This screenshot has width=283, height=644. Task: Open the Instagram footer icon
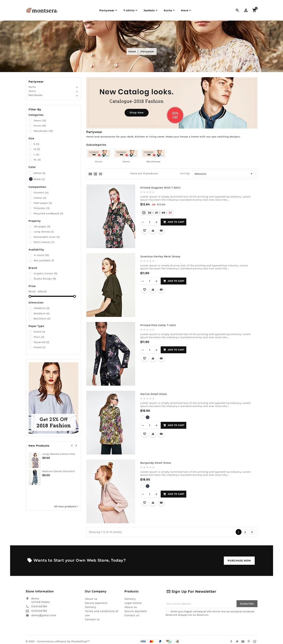coord(254,641)
